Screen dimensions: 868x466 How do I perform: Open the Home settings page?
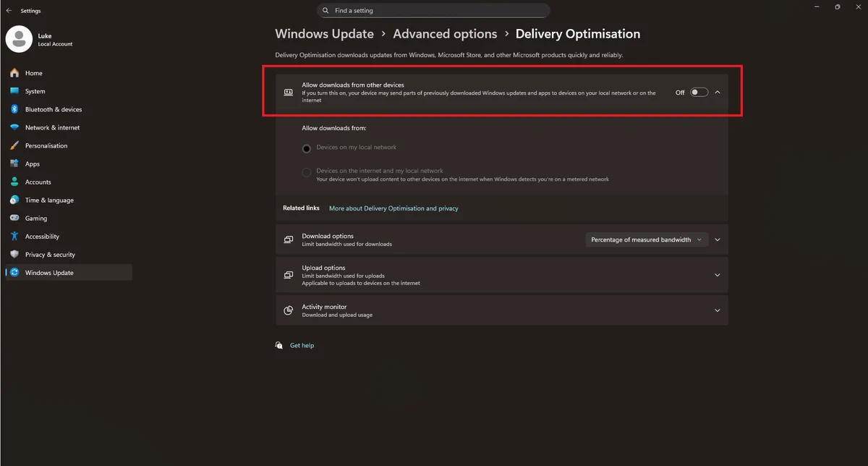click(68, 73)
